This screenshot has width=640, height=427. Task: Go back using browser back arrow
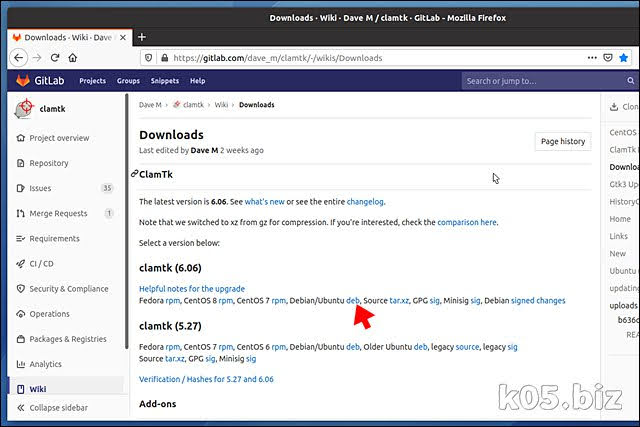click(18, 58)
